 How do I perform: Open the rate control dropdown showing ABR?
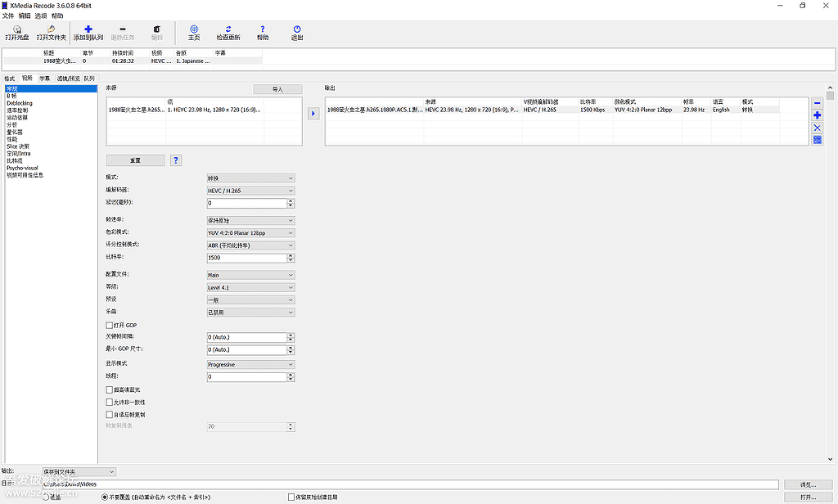(250, 245)
